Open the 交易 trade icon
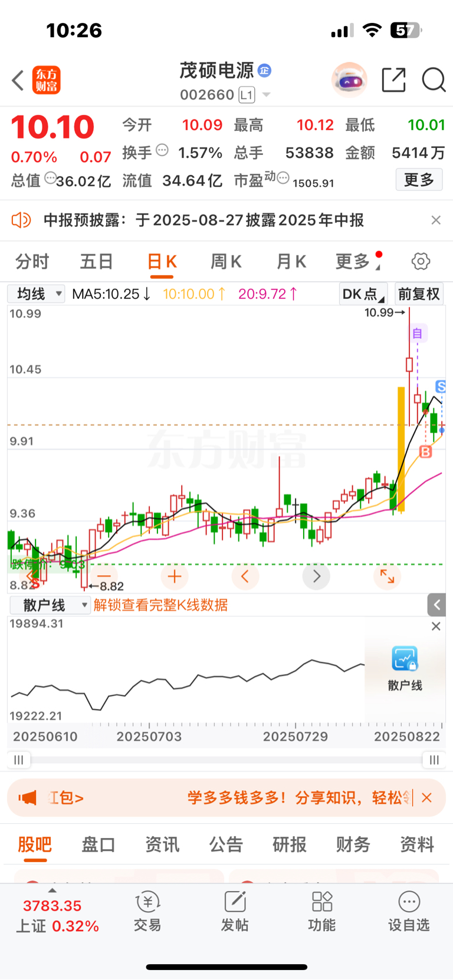Viewport: 453px width, 980px height. [x=147, y=912]
